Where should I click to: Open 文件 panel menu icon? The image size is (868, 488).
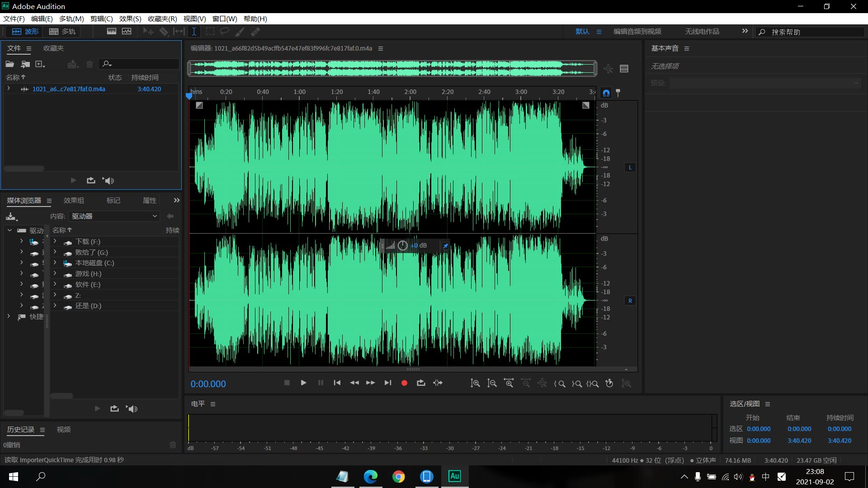pyautogui.click(x=29, y=48)
